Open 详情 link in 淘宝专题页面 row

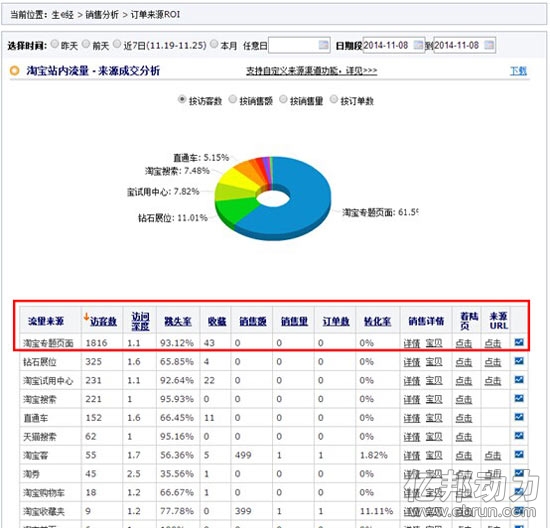[x=412, y=343]
